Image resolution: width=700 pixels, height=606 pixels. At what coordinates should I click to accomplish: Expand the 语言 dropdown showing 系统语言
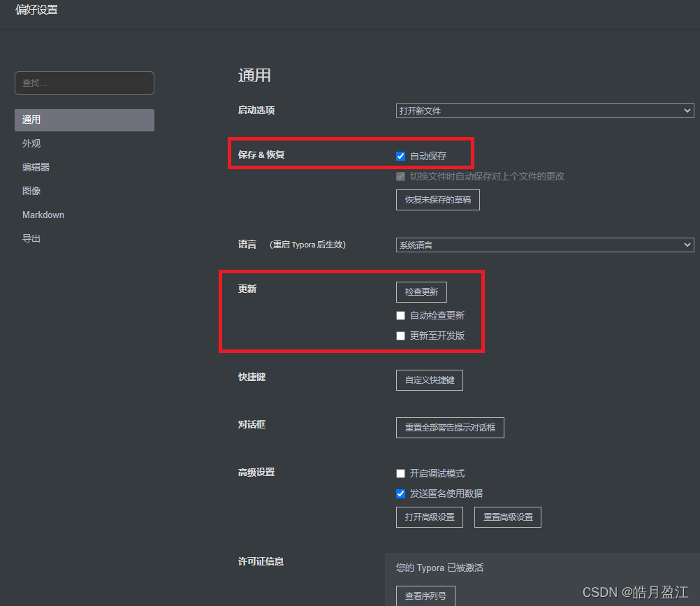click(545, 245)
